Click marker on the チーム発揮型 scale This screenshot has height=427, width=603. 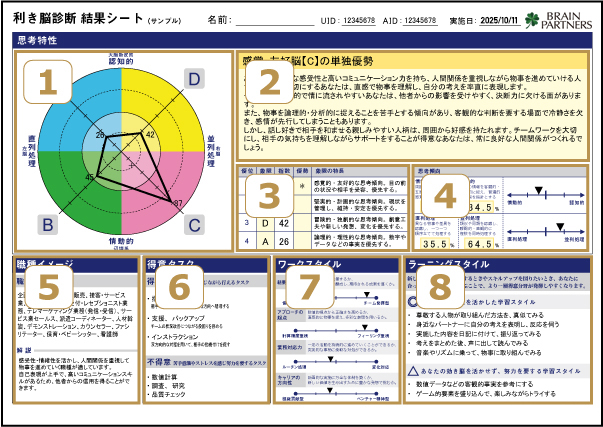[366, 295]
